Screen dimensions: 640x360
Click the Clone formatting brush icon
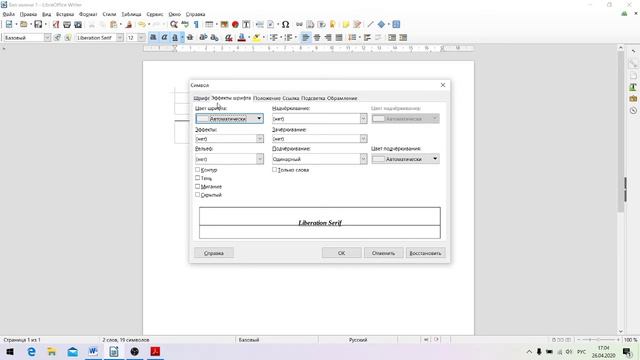point(129,24)
